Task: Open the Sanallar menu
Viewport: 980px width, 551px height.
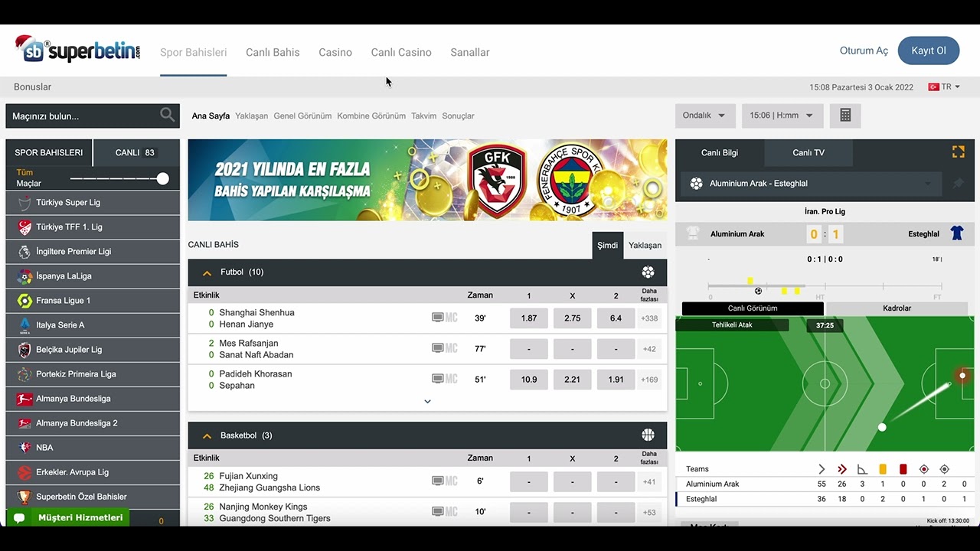Action: (x=470, y=52)
